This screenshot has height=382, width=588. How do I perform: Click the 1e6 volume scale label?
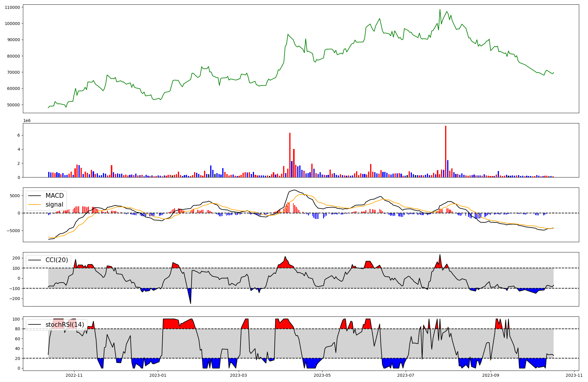click(27, 121)
